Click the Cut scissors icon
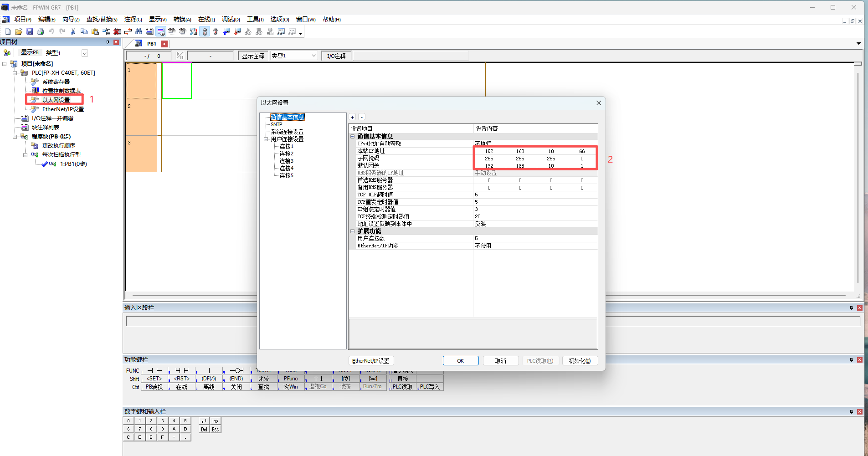This screenshot has width=868, height=456. [x=73, y=31]
